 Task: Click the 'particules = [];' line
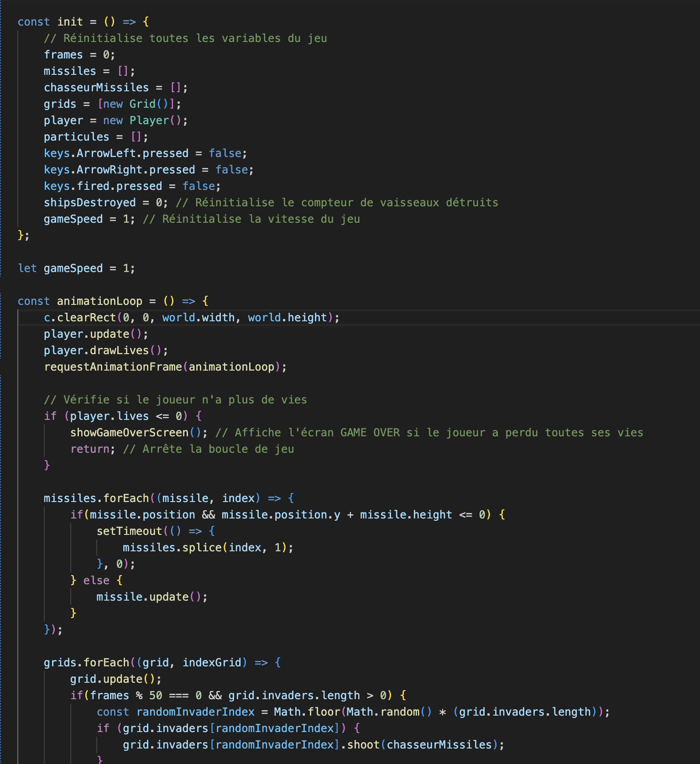(x=96, y=137)
